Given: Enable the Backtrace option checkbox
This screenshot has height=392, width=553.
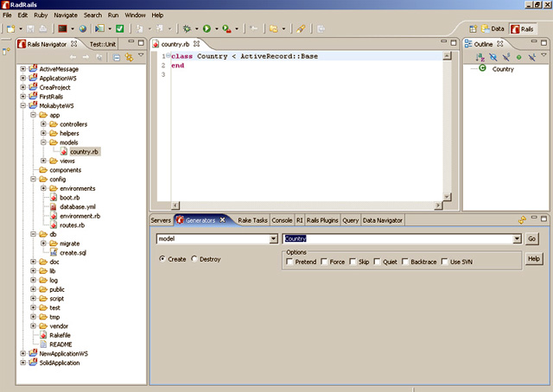Looking at the screenshot, I should (x=405, y=262).
